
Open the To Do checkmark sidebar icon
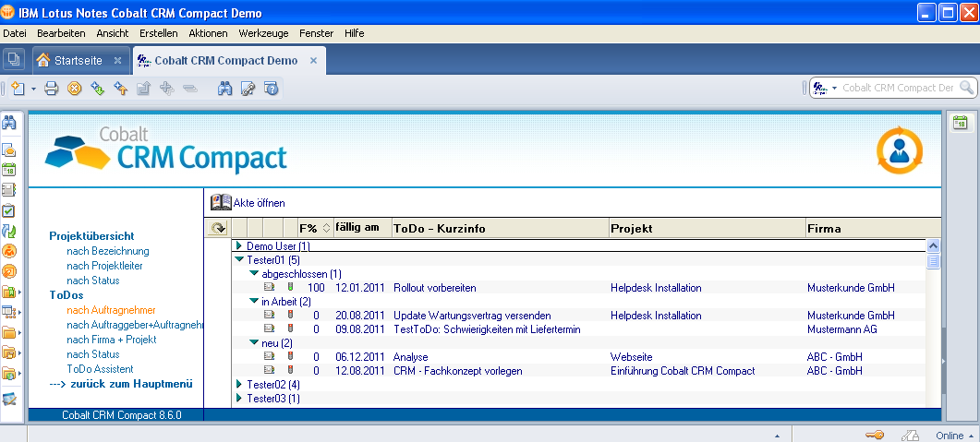[8, 210]
